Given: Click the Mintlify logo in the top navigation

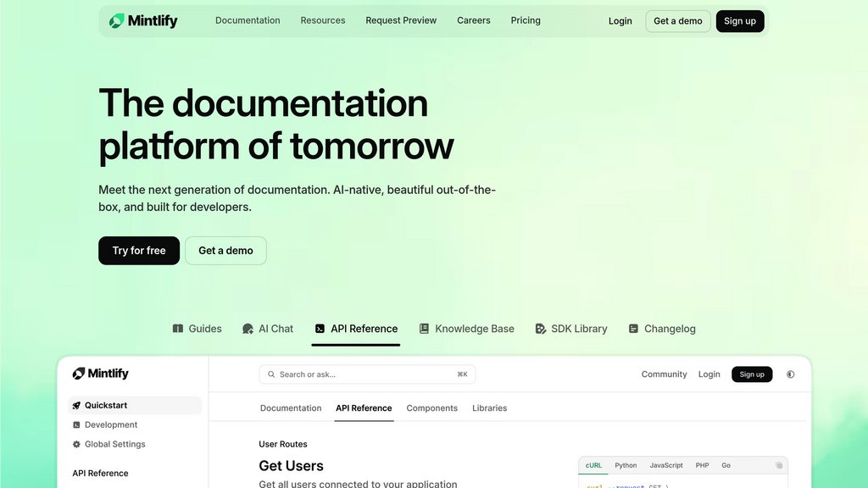Looking at the screenshot, I should (x=143, y=20).
